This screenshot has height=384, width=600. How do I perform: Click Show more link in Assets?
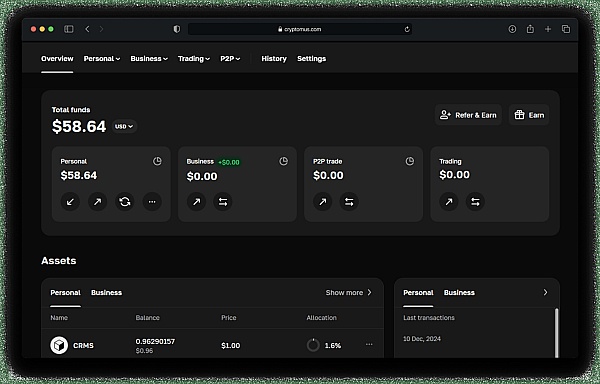click(349, 293)
